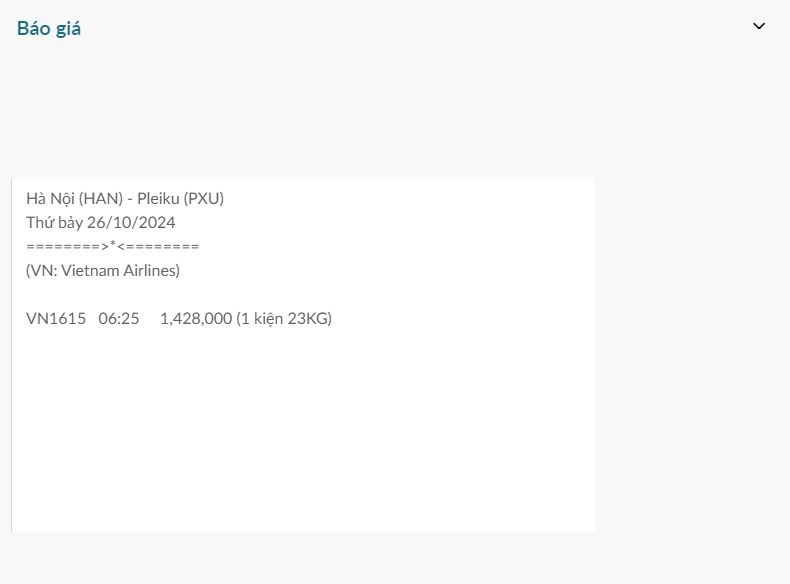The height and width of the screenshot is (584, 790).
Task: Click the 23KG weight text
Action: click(306, 318)
